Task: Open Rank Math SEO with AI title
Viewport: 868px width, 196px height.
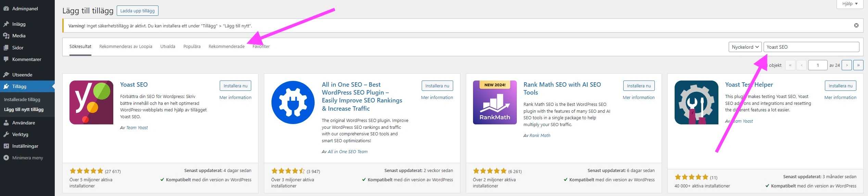Action: pyautogui.click(x=562, y=88)
